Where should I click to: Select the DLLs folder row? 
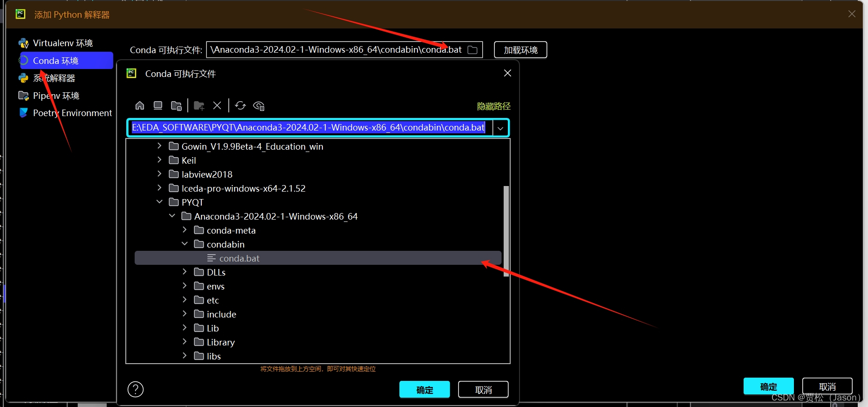coord(318,272)
